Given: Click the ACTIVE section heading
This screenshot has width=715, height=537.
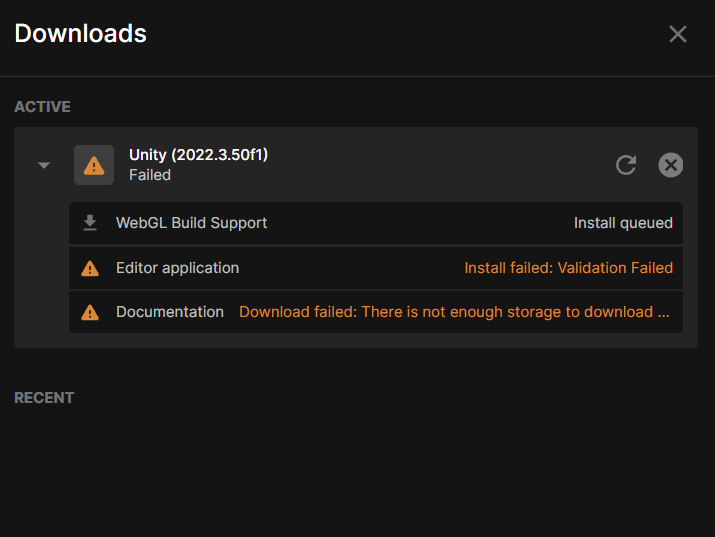Looking at the screenshot, I should tap(42, 107).
